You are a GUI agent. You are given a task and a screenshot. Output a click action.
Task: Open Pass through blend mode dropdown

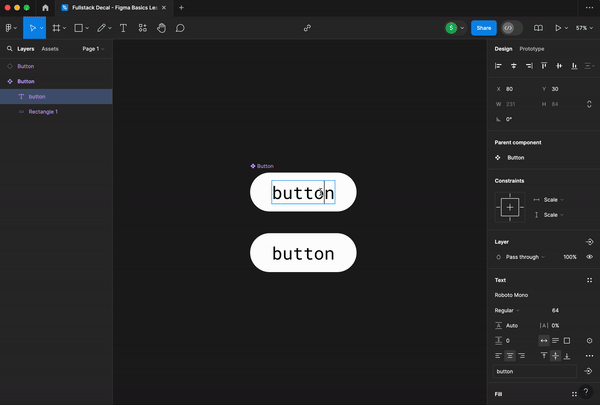(x=525, y=257)
